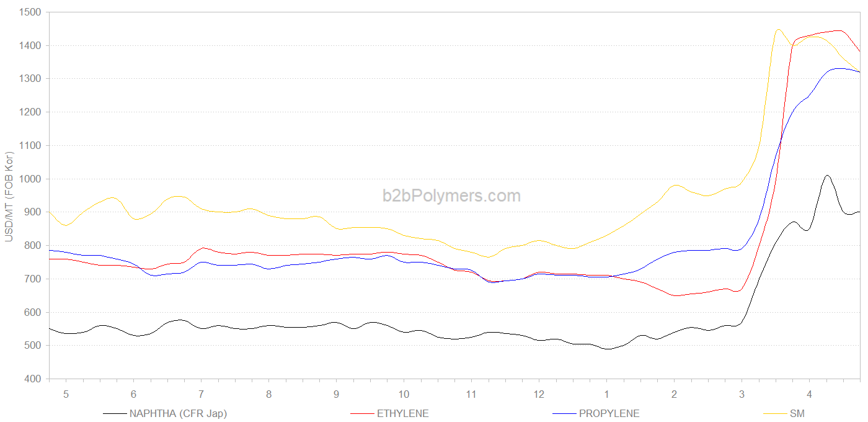Click the USD/MT (FOB Kor) axis title

tap(9, 196)
